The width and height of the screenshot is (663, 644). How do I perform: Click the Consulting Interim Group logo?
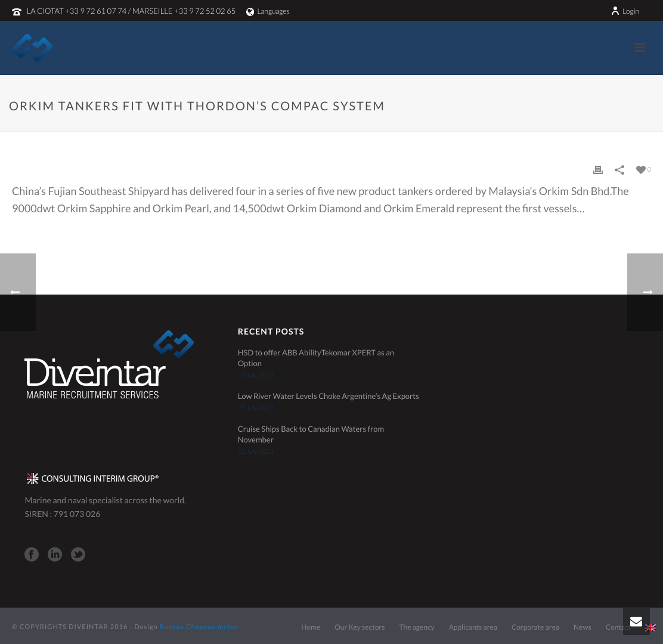(92, 478)
